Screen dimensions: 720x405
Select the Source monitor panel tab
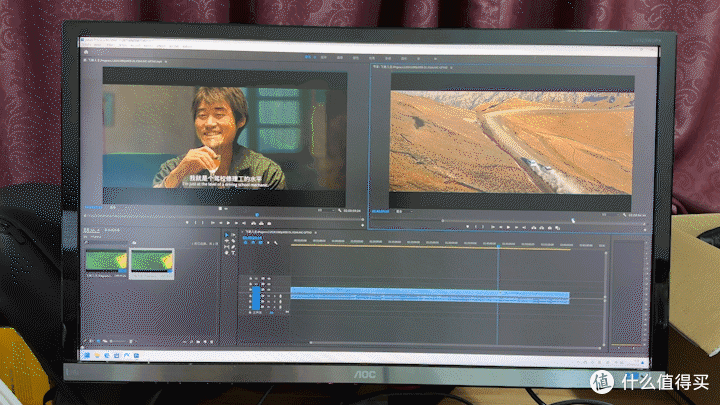point(124,61)
